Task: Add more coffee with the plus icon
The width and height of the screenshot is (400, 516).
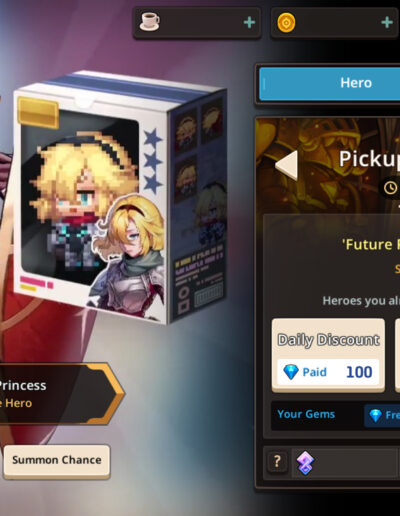Action: [249, 23]
